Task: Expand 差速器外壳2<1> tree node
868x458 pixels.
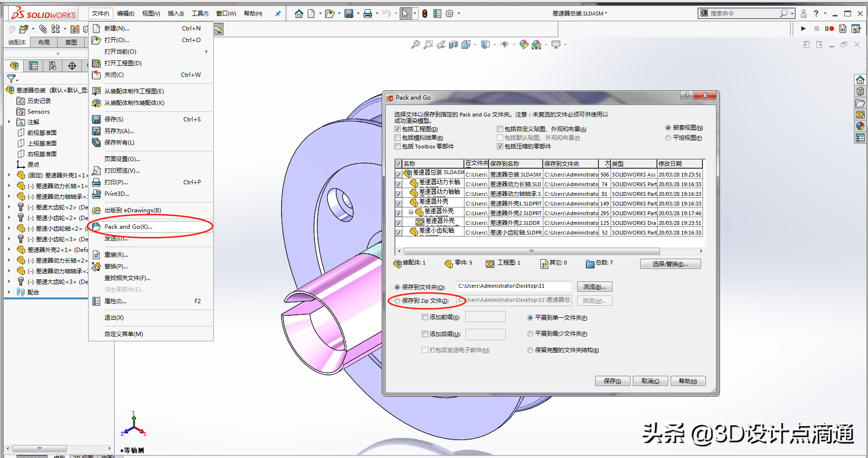Action: pos(9,250)
